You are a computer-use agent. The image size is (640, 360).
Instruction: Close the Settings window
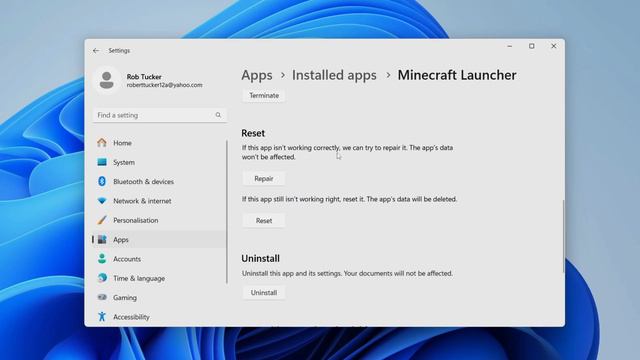pyautogui.click(x=553, y=46)
